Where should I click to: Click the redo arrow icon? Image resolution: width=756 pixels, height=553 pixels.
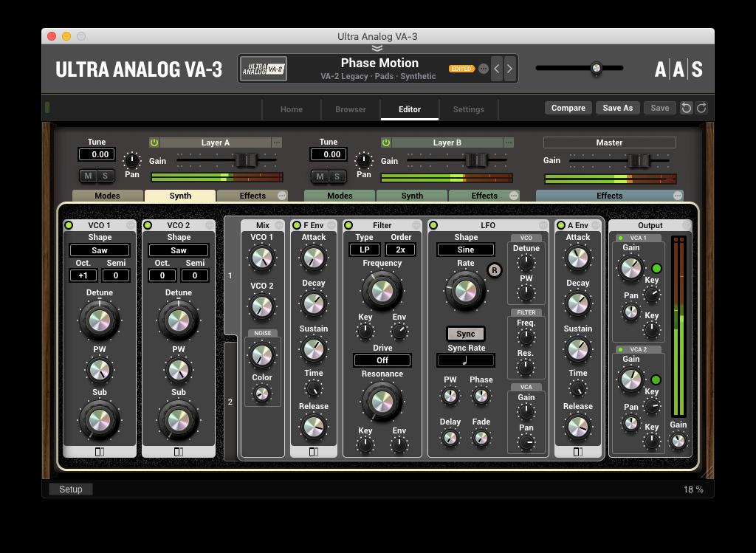pyautogui.click(x=701, y=108)
